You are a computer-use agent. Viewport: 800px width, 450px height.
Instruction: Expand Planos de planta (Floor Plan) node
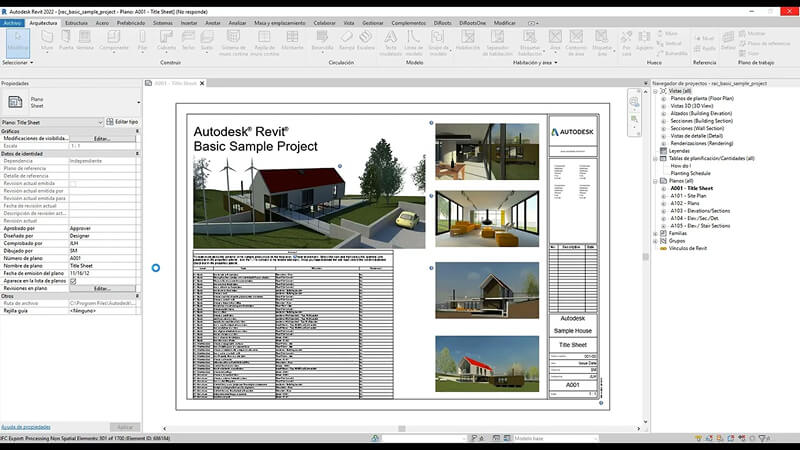pos(664,98)
